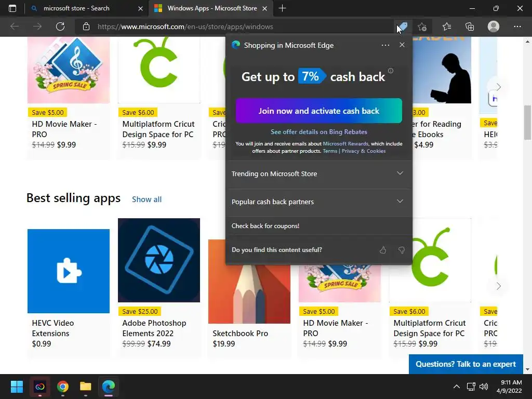This screenshot has width=532, height=399.
Task: Give thumbs down for this content
Action: (402, 250)
